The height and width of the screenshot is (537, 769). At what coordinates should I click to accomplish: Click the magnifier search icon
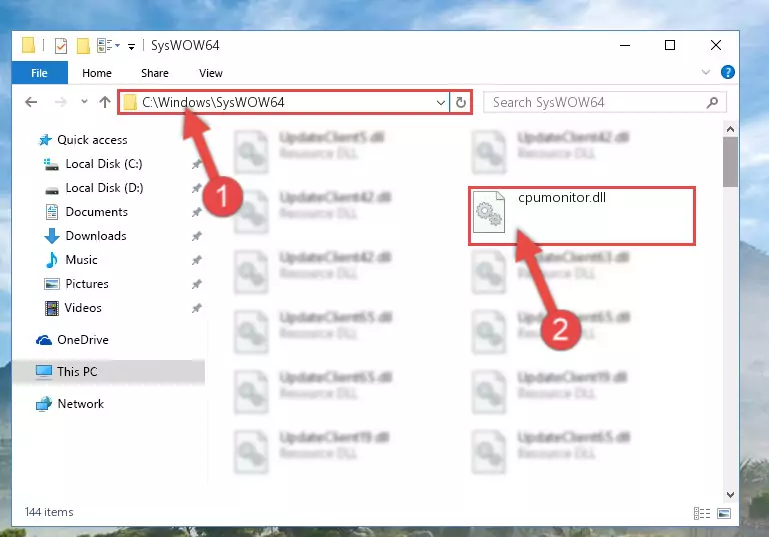point(712,102)
